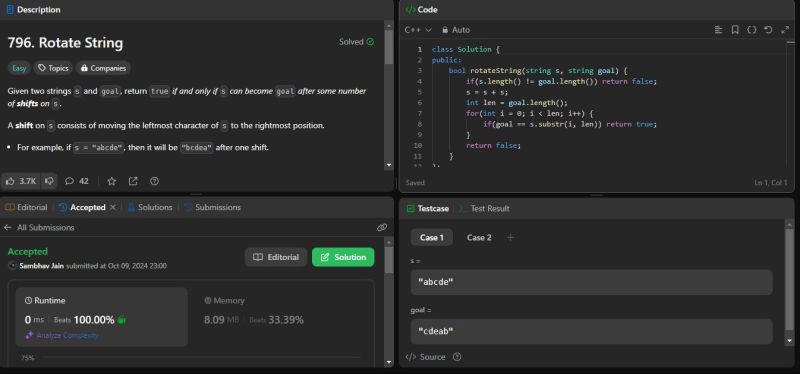
Task: Click the share external-link icon
Action: click(x=133, y=181)
